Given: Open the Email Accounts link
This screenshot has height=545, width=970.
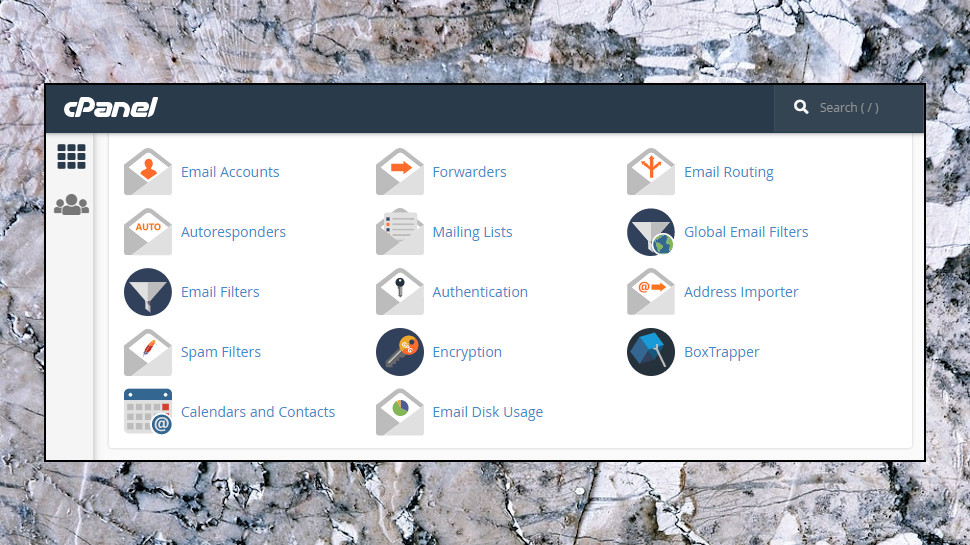Looking at the screenshot, I should point(230,172).
